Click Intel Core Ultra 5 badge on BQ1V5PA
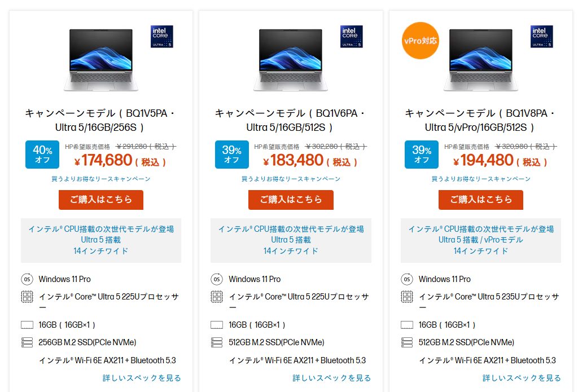The width and height of the screenshot is (578, 392). tap(161, 36)
